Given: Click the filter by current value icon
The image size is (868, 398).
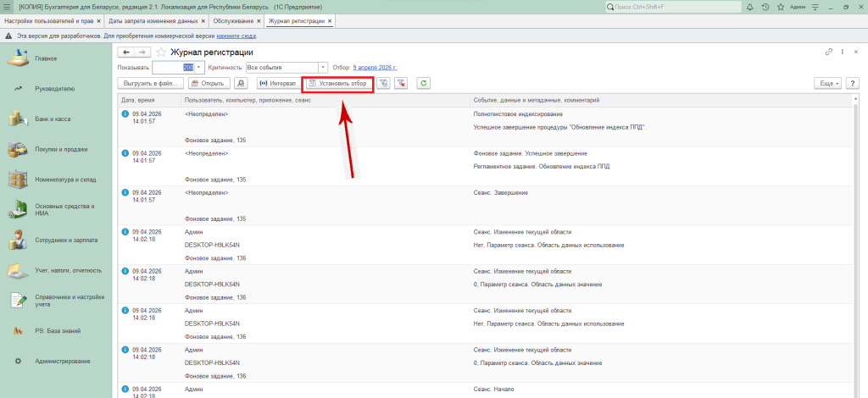Looking at the screenshot, I should click(384, 83).
